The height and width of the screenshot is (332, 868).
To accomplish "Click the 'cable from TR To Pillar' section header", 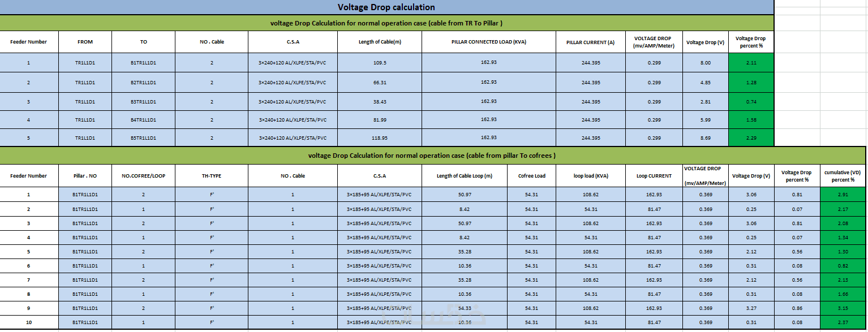I will point(386,23).
